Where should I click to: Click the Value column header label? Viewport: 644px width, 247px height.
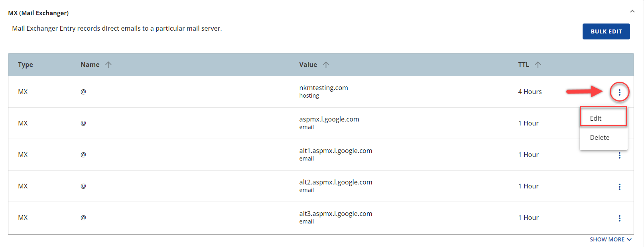coord(308,65)
